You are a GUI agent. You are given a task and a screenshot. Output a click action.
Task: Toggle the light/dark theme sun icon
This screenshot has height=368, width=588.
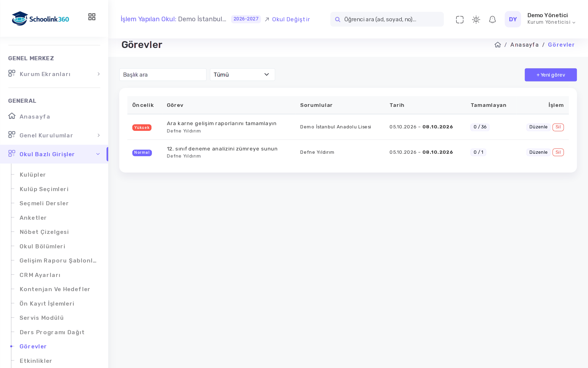coord(476,19)
